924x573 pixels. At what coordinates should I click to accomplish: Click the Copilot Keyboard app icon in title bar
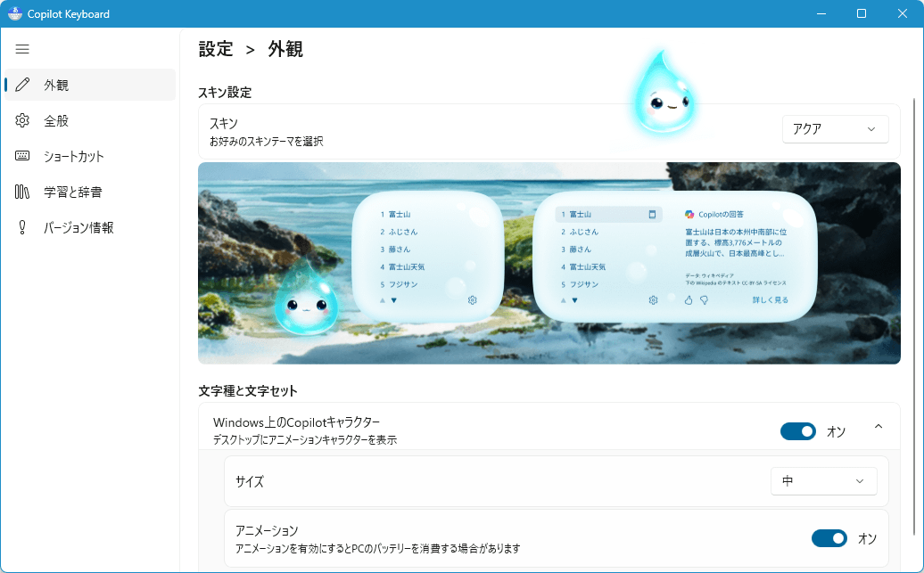pyautogui.click(x=15, y=13)
